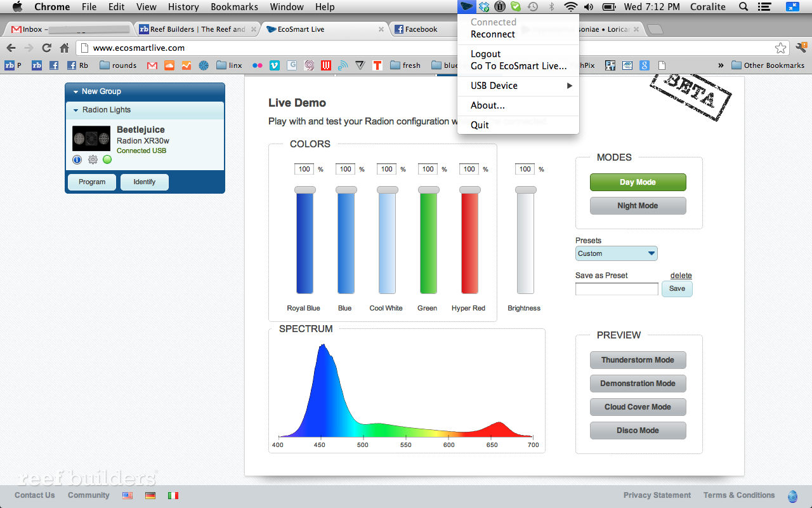Preview Thunderstorm Mode
812x508 pixels.
coord(638,360)
